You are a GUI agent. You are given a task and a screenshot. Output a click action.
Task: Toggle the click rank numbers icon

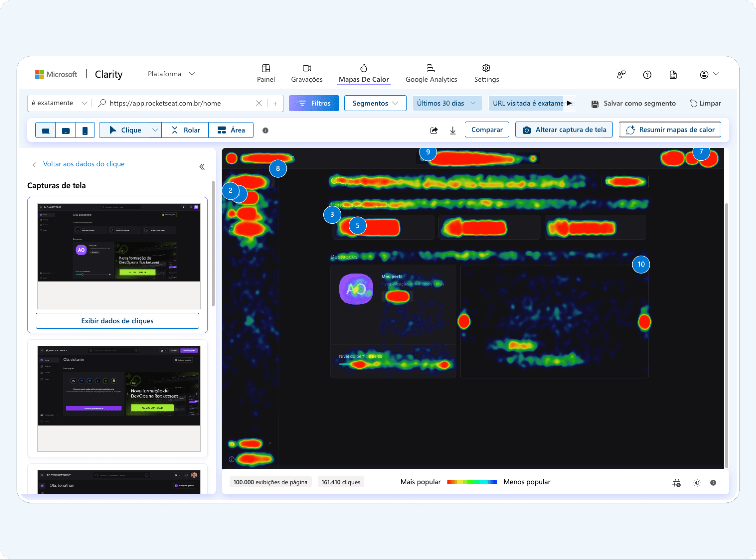coord(676,483)
